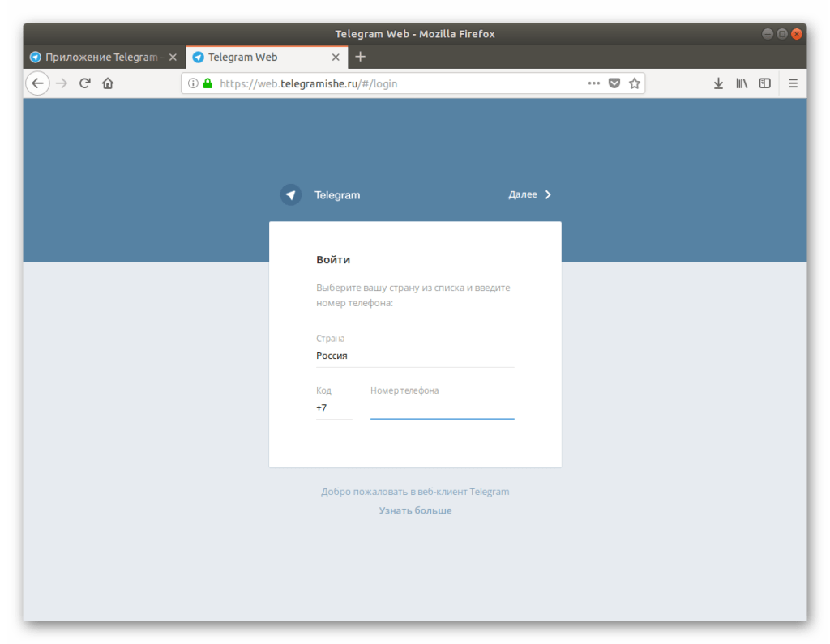
Task: Focus the Код country code field
Action: [x=334, y=408]
